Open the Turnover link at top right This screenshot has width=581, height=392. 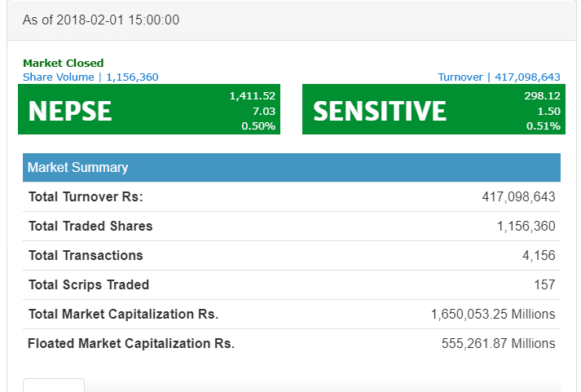coord(499,77)
